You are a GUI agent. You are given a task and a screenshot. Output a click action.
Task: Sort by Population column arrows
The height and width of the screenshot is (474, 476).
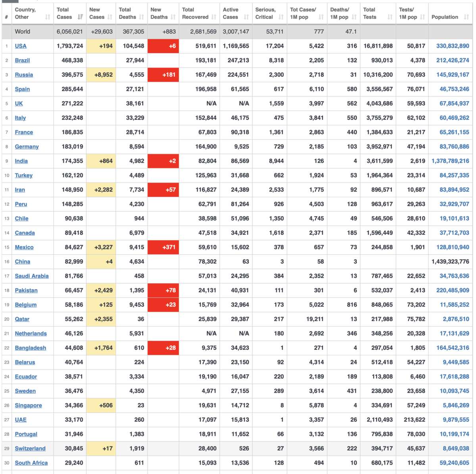(466, 17)
